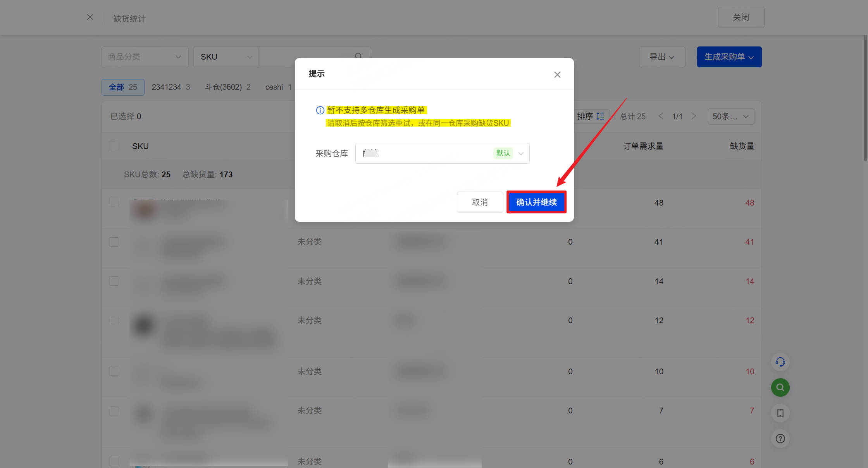Check the first SKU row checkbox

pos(114,202)
